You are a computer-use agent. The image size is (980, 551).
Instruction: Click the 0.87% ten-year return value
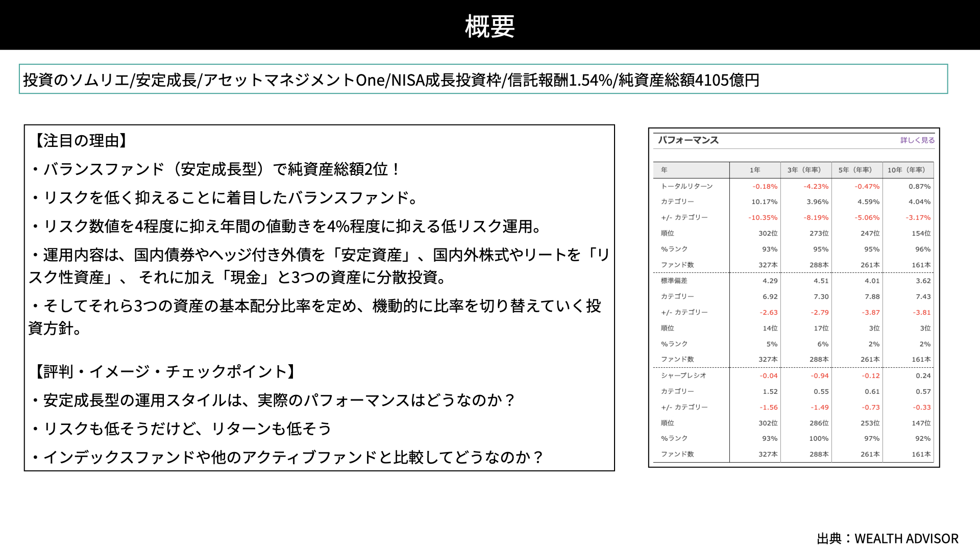pyautogui.click(x=919, y=187)
